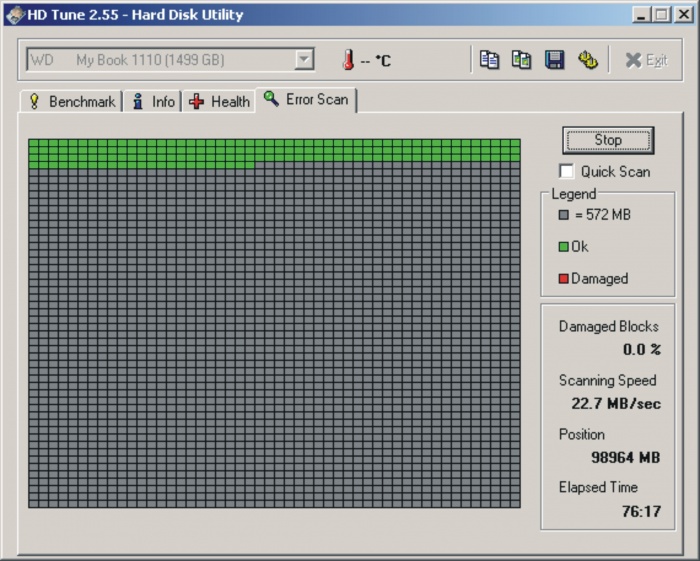Click the thermometer temperature icon

pyautogui.click(x=349, y=60)
